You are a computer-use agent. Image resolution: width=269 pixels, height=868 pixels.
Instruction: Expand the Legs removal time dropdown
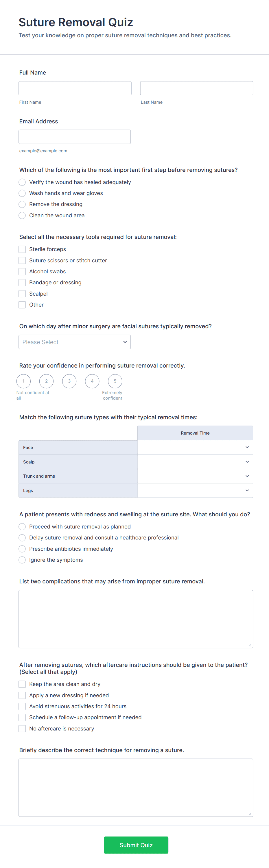pos(195,491)
